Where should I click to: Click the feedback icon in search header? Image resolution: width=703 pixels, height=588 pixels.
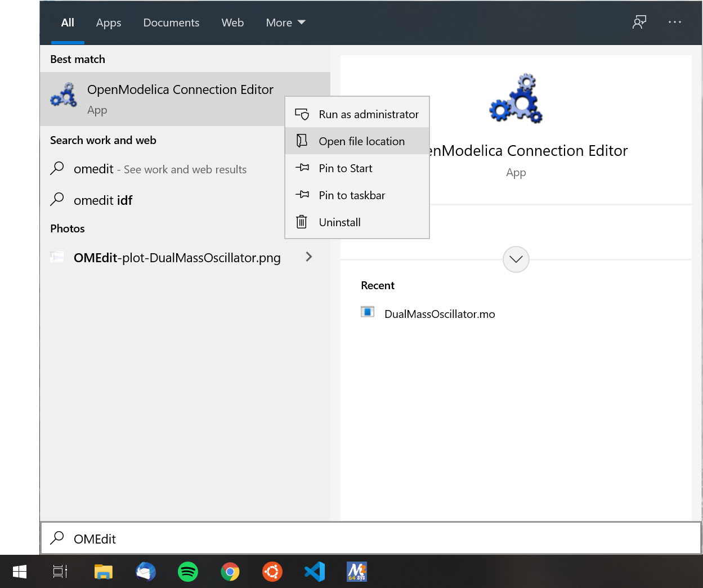pos(639,22)
